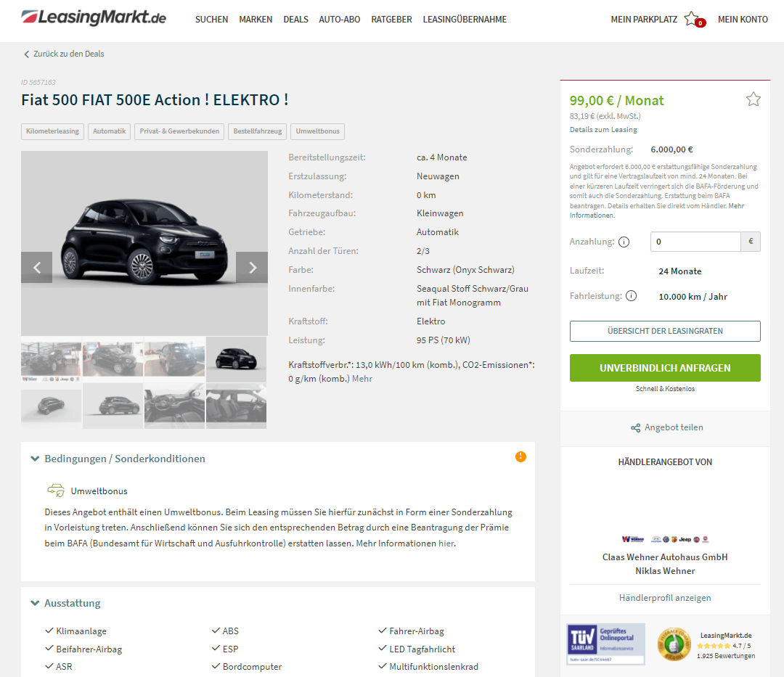784x677 pixels.
Task: Open the RATGEBER menu
Action: 391,20
